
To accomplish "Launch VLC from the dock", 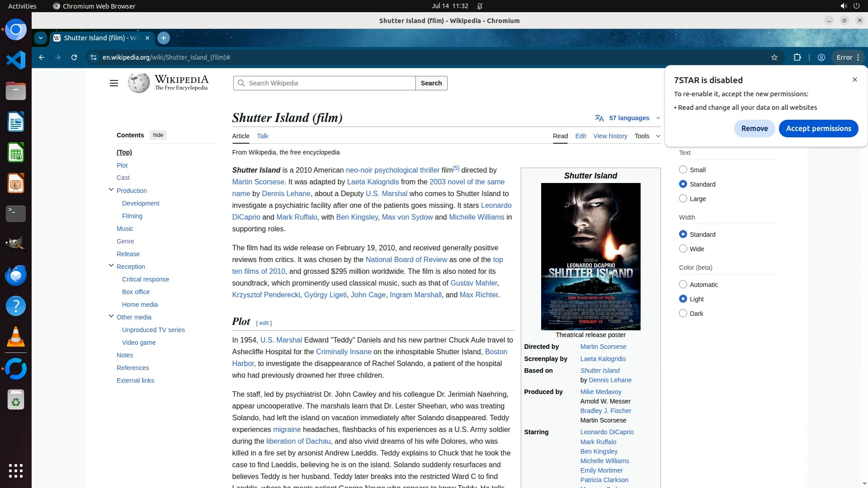I will point(16,337).
